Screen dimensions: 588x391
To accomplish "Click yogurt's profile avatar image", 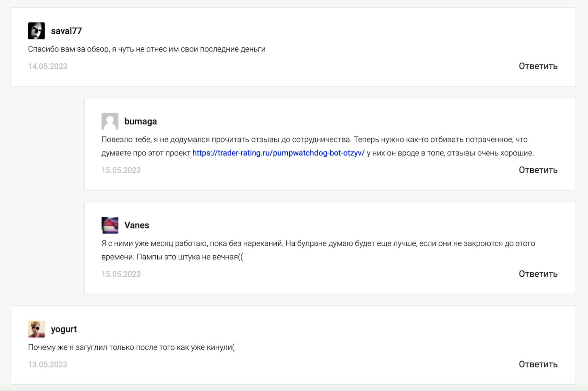I will click(x=36, y=329).
